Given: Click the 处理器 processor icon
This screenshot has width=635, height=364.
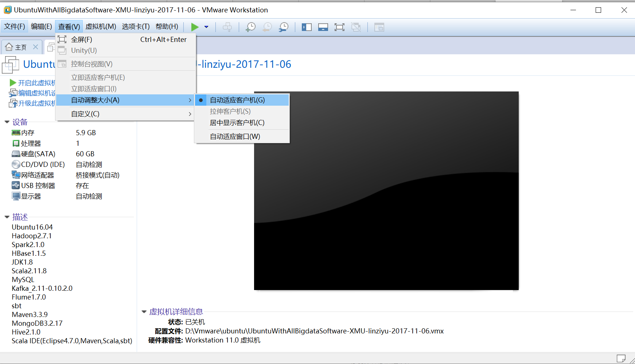Looking at the screenshot, I should pyautogui.click(x=16, y=143).
